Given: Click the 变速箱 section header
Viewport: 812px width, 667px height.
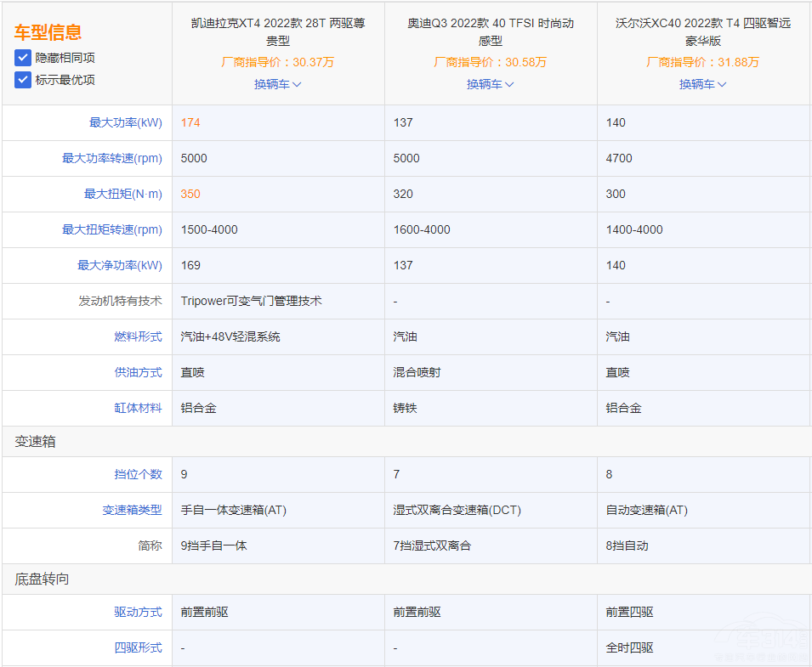Looking at the screenshot, I should 34,442.
